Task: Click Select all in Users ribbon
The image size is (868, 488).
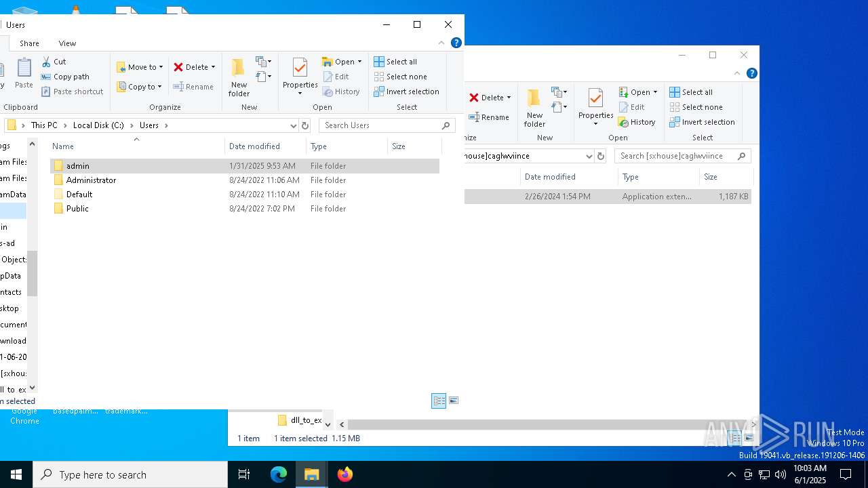Action: click(x=395, y=62)
